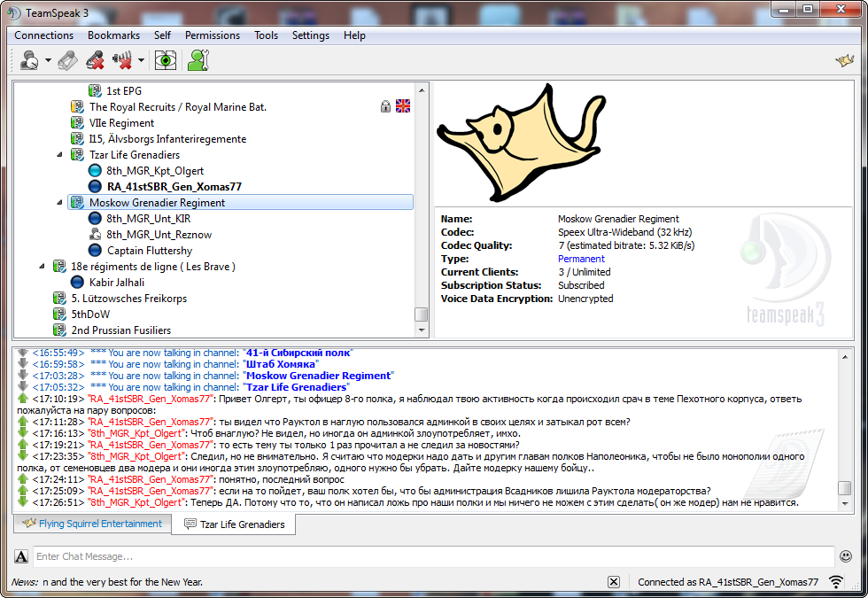Click 8th_MGR_Kpt_Olgert name at 17:26:51

click(x=136, y=503)
